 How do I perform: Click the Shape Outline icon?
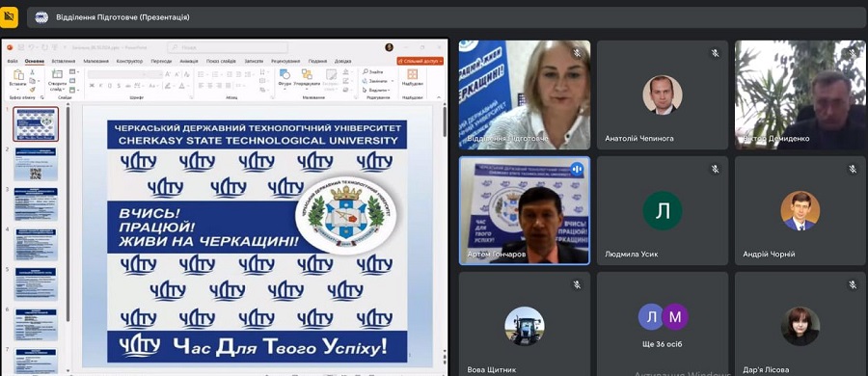coord(345,81)
